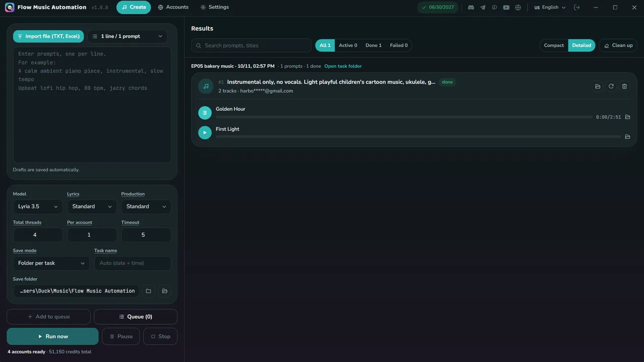The image size is (644, 362).
Task: Click the '2 tracks · harbo*****@gmail.com' text
Action: (x=256, y=91)
